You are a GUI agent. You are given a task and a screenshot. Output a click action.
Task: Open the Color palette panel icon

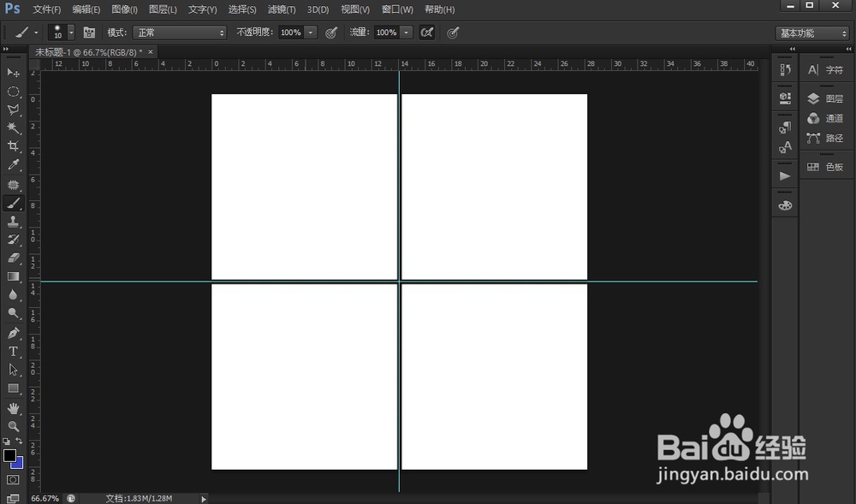tap(785, 205)
